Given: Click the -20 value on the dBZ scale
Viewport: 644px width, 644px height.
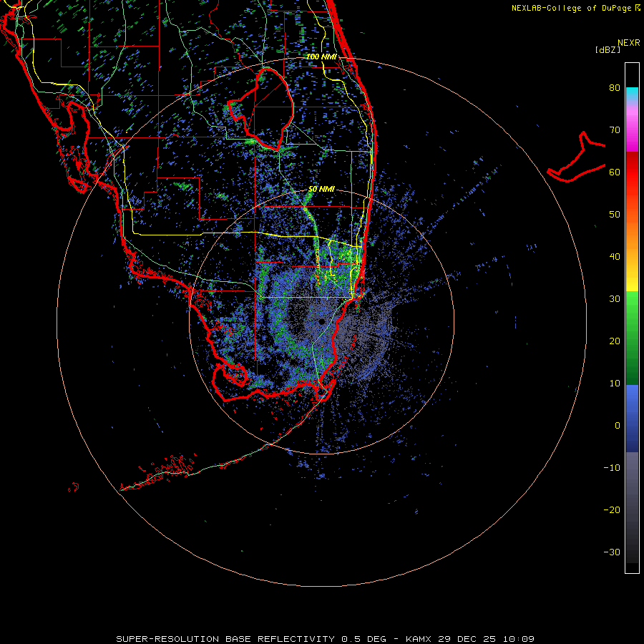Looking at the screenshot, I should point(612,509).
